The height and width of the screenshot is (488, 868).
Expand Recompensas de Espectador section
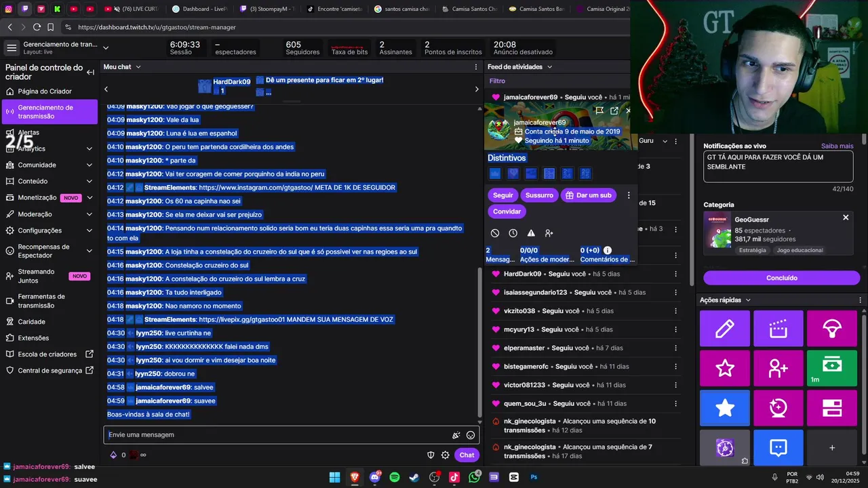coord(90,251)
